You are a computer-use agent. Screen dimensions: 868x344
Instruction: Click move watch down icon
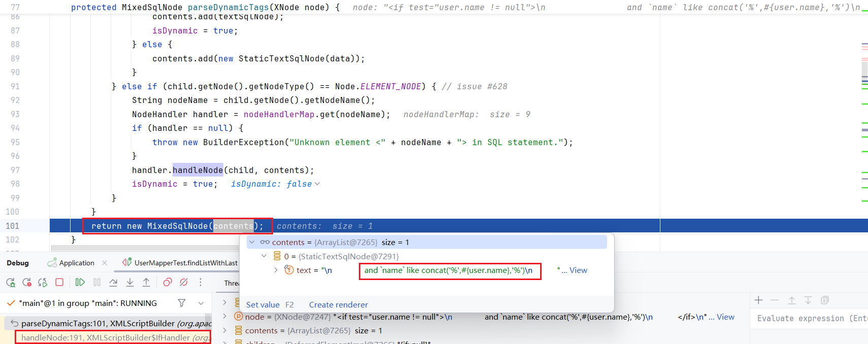[x=808, y=300]
